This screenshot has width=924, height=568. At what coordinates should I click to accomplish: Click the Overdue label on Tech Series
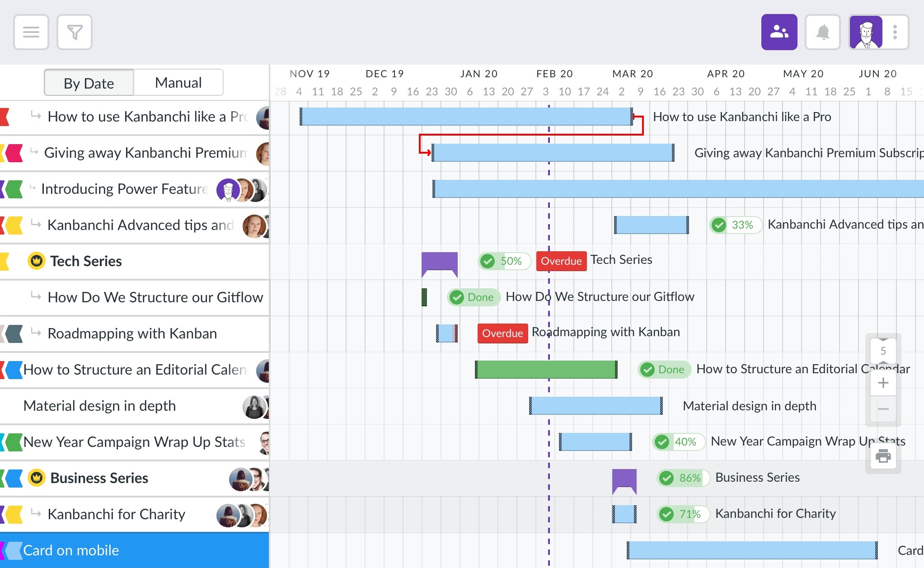pos(561,261)
